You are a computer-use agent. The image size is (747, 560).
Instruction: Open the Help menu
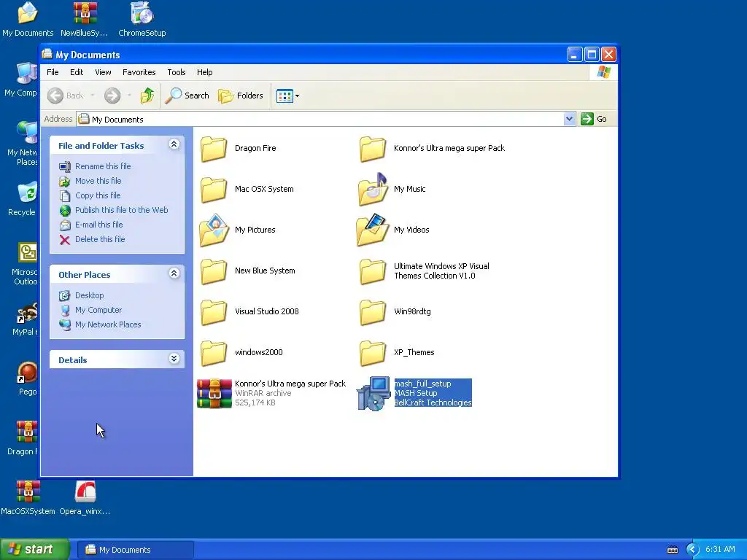[x=205, y=72]
